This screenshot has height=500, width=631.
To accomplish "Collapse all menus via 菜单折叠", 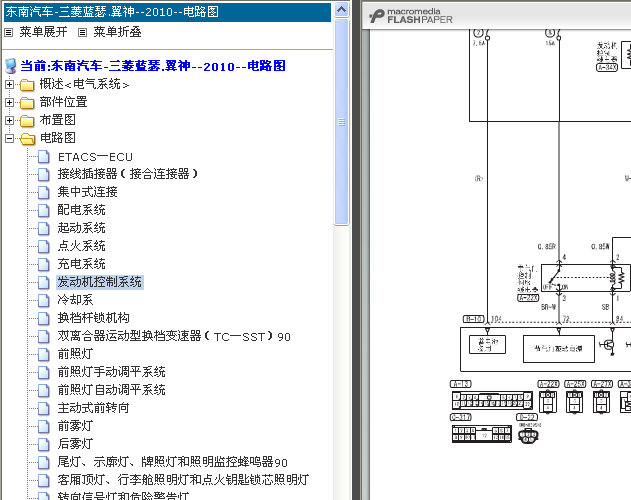I will pyautogui.click(x=117, y=32).
